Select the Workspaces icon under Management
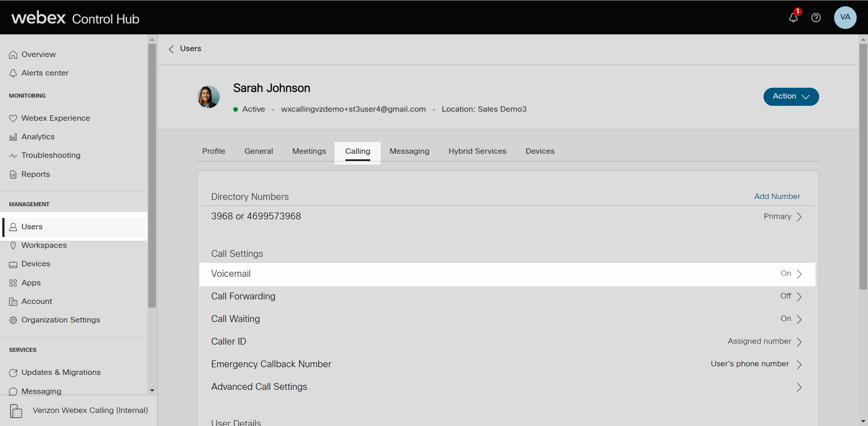This screenshot has width=868, height=426. click(x=14, y=245)
